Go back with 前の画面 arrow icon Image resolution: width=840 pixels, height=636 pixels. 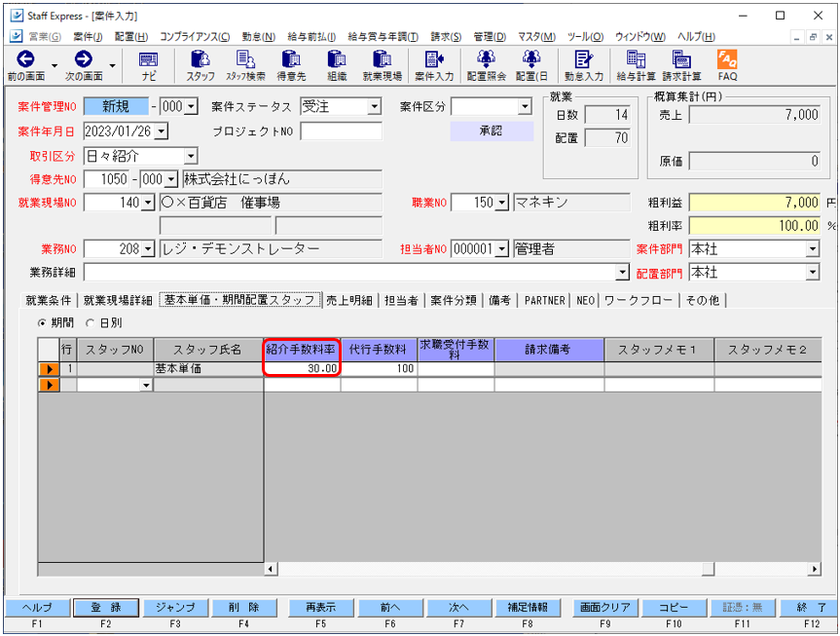[x=25, y=59]
